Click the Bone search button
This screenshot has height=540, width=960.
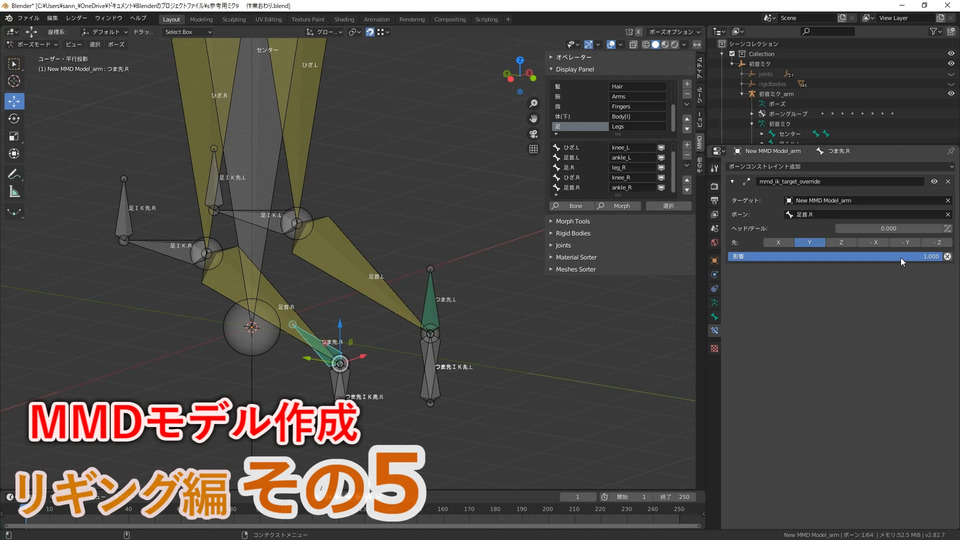coord(571,206)
